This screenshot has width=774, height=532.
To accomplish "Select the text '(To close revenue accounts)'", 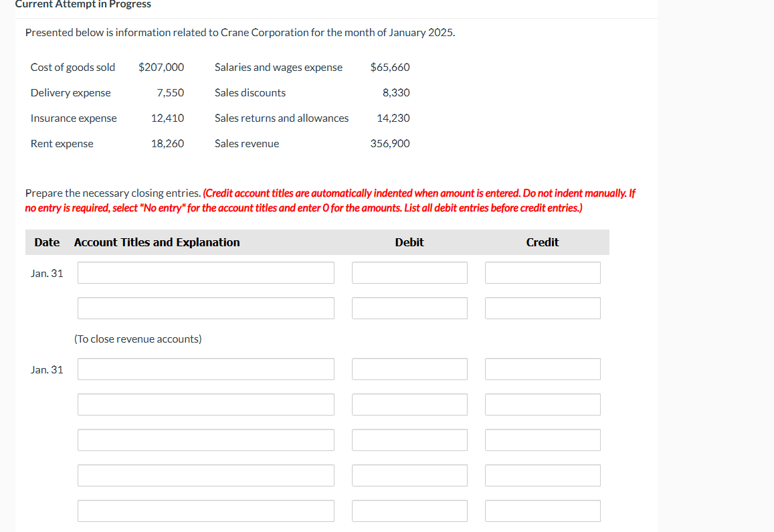I will 138,339.
